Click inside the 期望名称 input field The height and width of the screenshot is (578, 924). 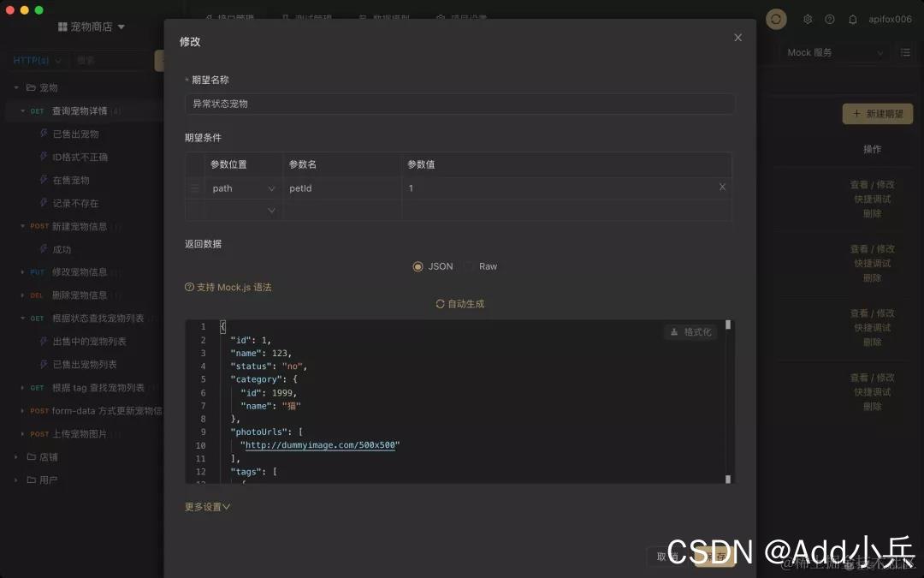click(x=459, y=104)
